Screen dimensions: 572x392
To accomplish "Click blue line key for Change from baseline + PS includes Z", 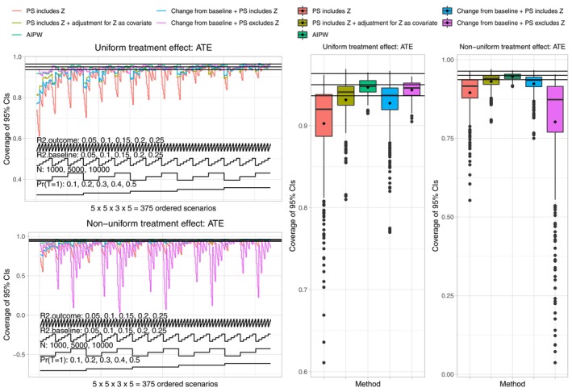I will coord(162,11).
